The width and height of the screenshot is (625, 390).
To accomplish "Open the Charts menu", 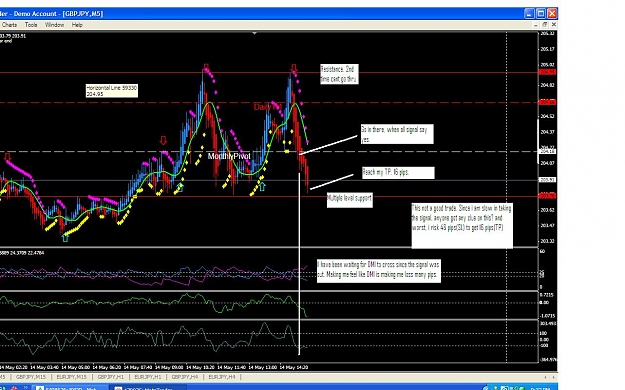I will pos(9,25).
